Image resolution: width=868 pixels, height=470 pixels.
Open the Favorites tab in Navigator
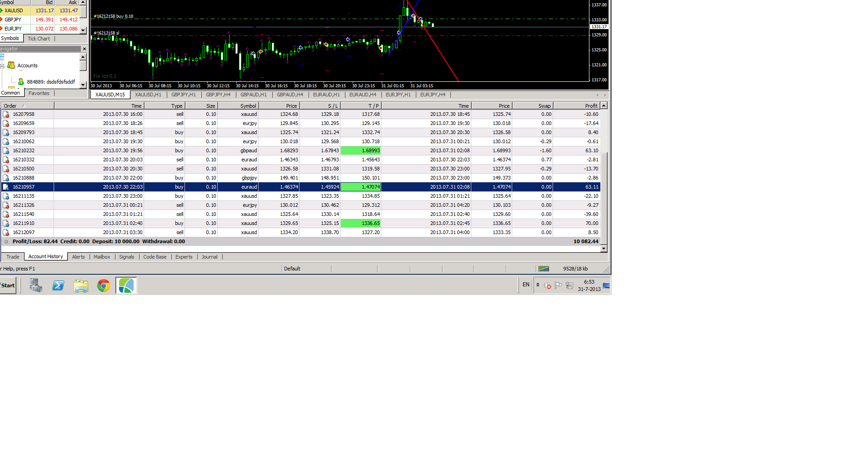[39, 93]
